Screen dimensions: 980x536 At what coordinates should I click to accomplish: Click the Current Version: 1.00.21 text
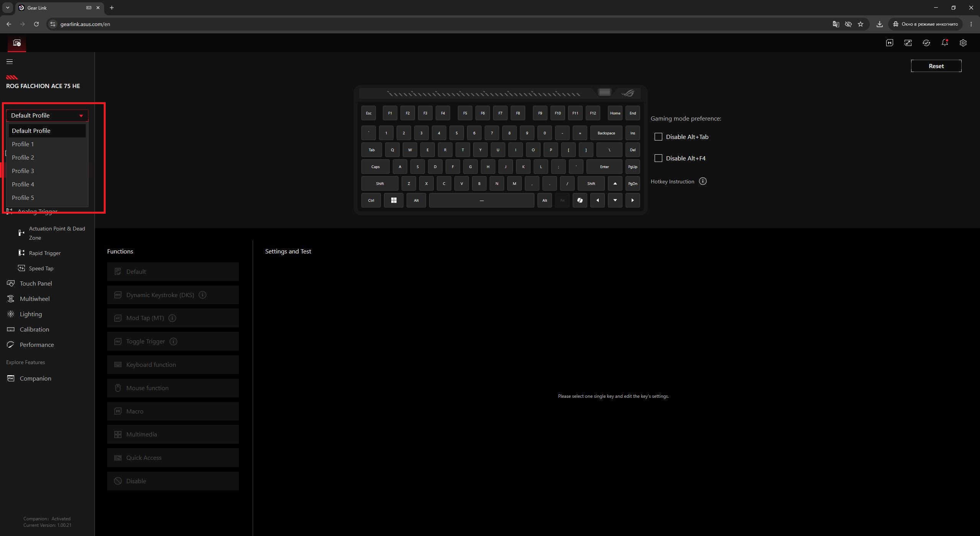(x=47, y=525)
